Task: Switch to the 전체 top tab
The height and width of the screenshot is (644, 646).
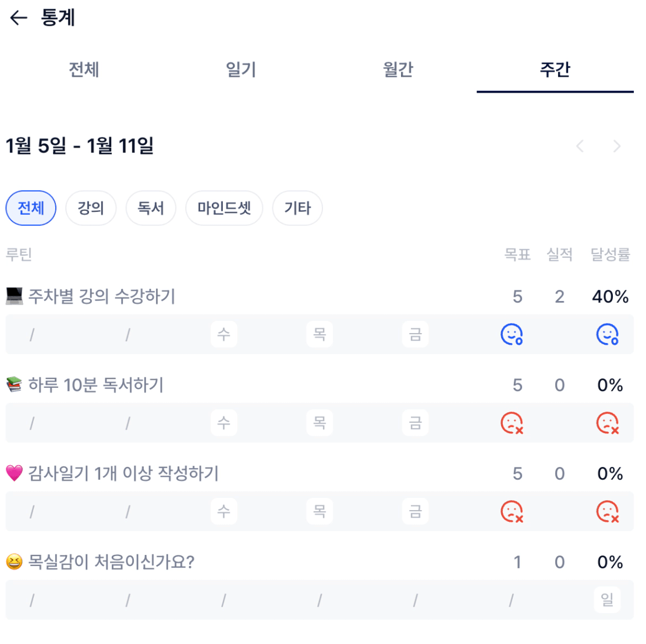Action: (84, 70)
